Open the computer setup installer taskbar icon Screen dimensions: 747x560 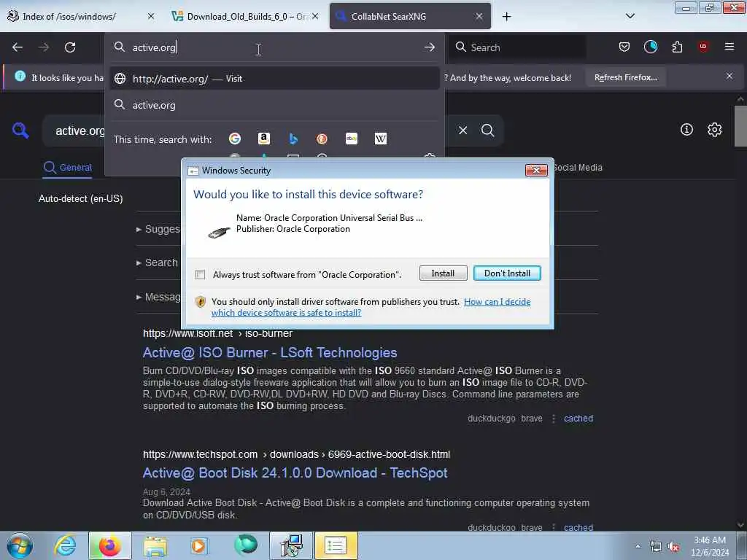pos(290,545)
